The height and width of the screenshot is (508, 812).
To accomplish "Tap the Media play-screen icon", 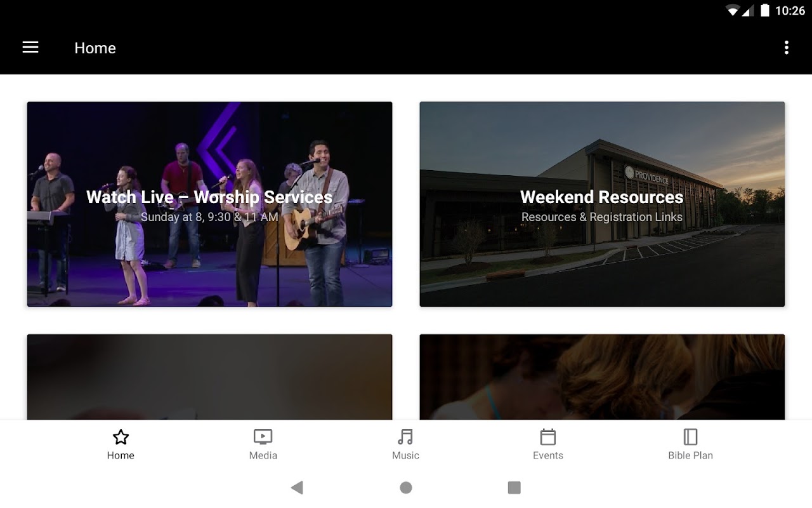I will (x=263, y=437).
